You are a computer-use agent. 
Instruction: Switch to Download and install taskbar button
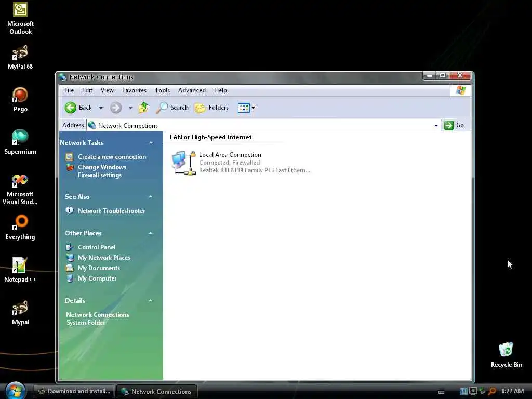tap(74, 391)
